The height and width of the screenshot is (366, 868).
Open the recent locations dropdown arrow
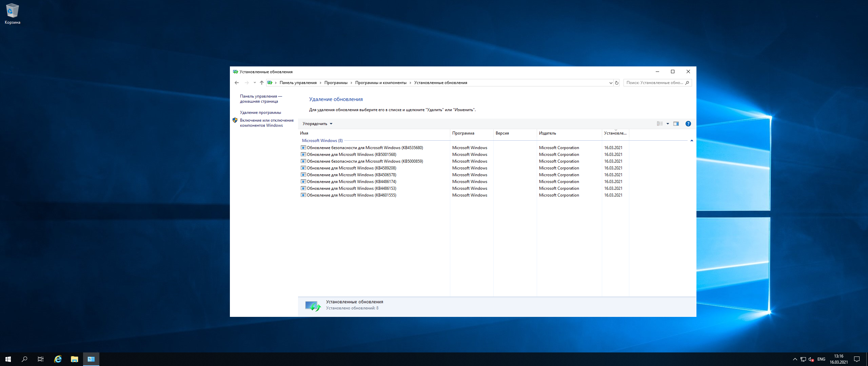[255, 83]
